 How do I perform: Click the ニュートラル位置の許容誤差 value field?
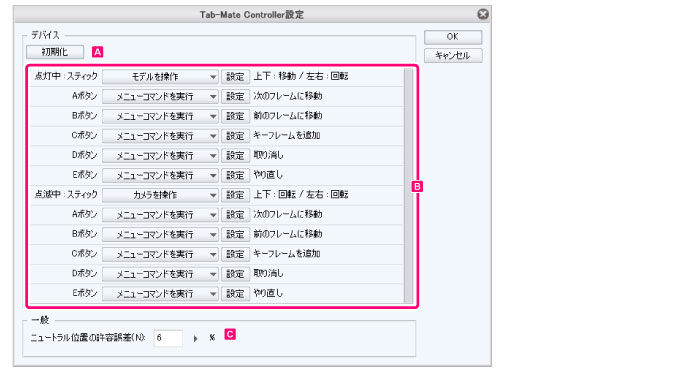click(x=168, y=338)
